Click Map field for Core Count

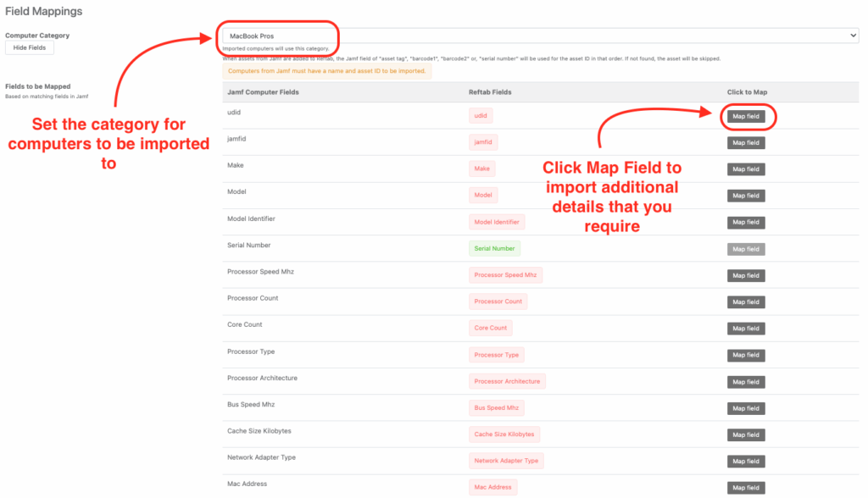(x=746, y=329)
